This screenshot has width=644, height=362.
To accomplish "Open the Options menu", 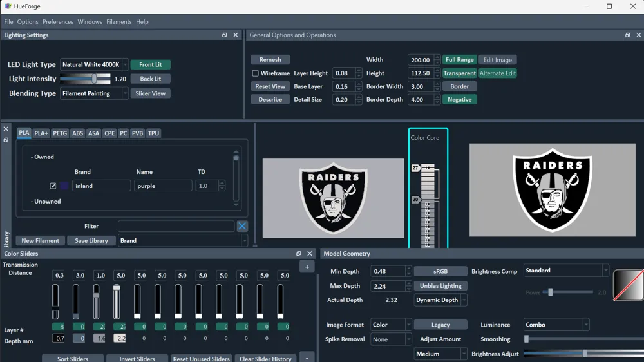I will [x=28, y=22].
